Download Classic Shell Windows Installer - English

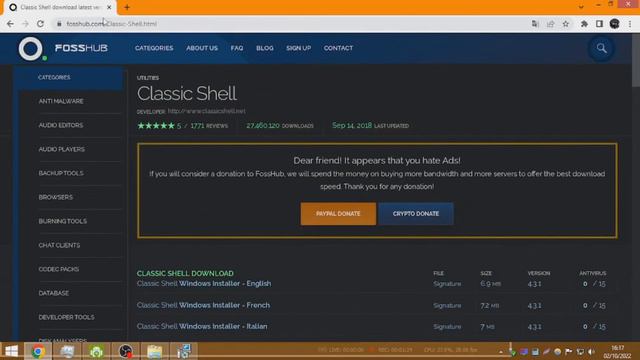point(204,284)
